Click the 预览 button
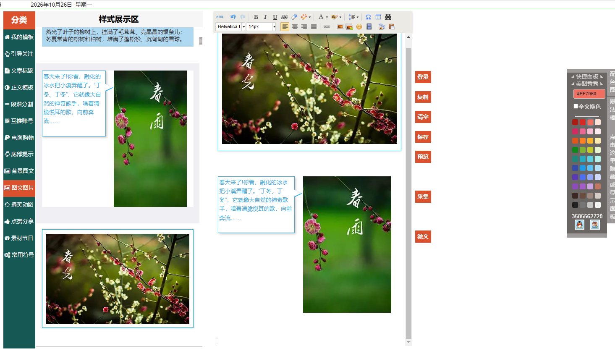 [423, 157]
